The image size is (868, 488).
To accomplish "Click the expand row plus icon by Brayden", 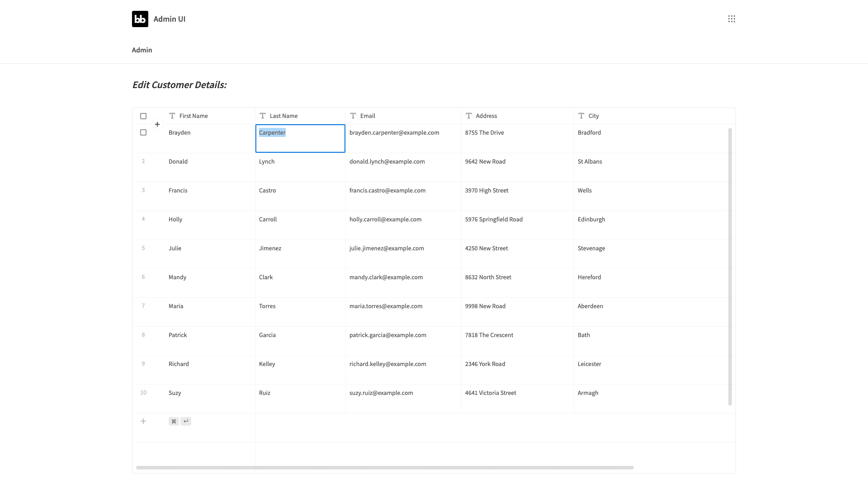I will 157,124.
